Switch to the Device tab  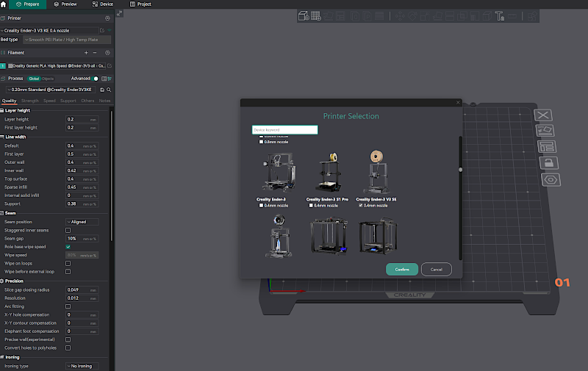coord(103,4)
